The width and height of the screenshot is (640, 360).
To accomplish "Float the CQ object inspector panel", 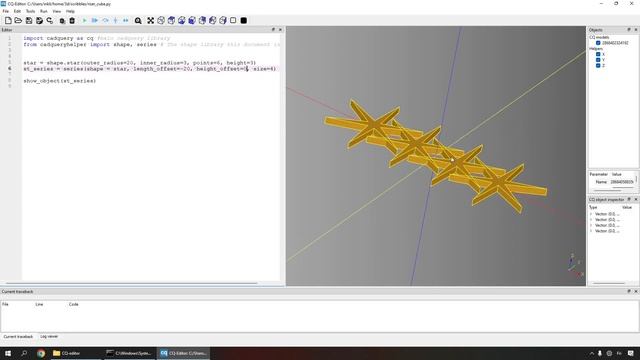I will (x=629, y=199).
